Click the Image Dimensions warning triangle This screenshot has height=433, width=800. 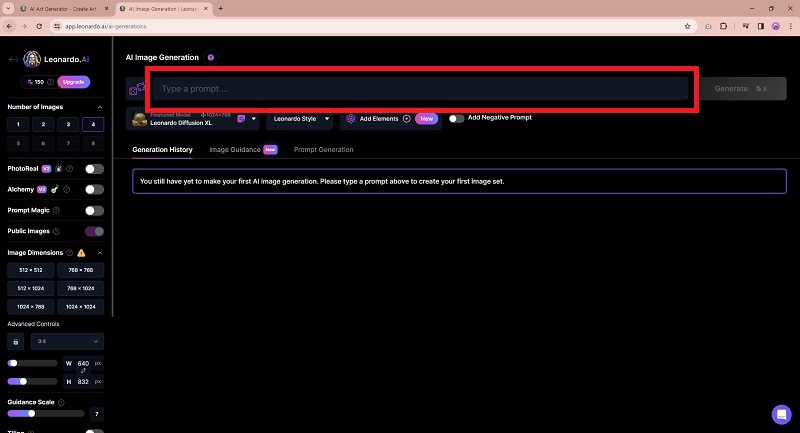(81, 252)
